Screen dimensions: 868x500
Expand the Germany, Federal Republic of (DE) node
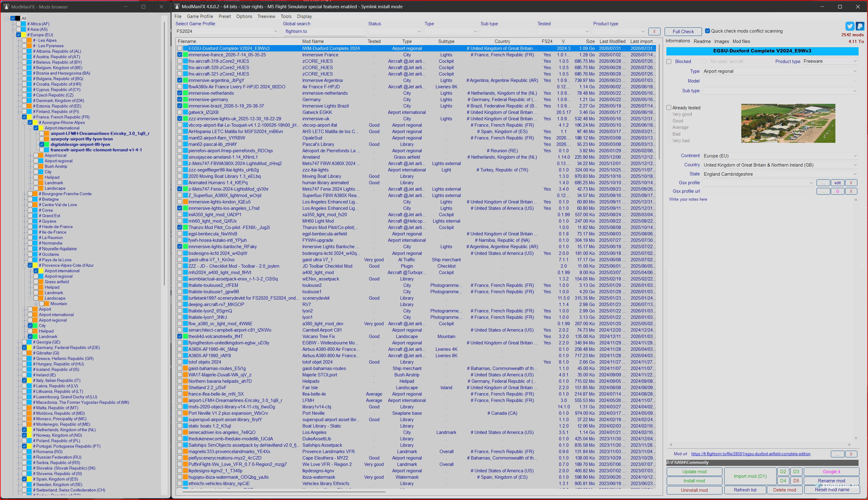(19, 347)
